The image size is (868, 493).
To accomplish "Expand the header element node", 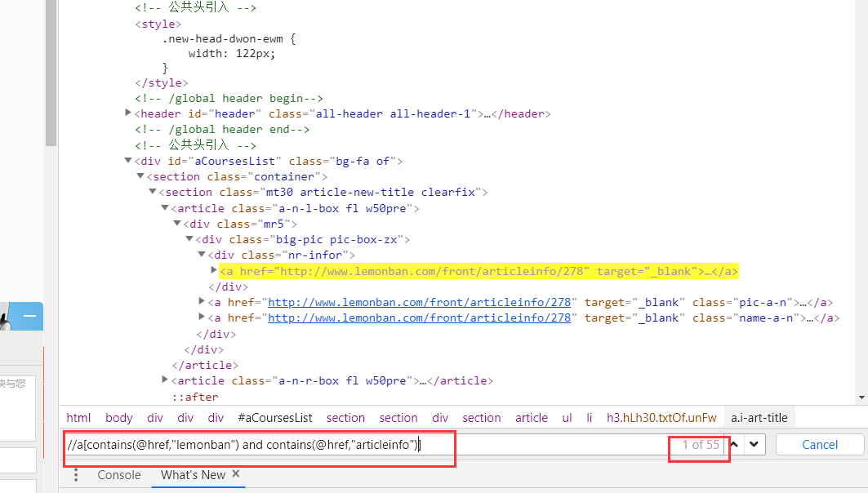I will [127, 113].
